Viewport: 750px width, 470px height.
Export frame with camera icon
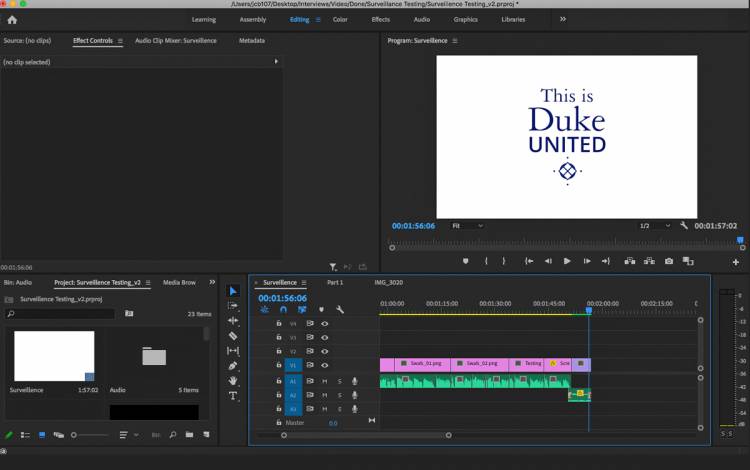669,261
